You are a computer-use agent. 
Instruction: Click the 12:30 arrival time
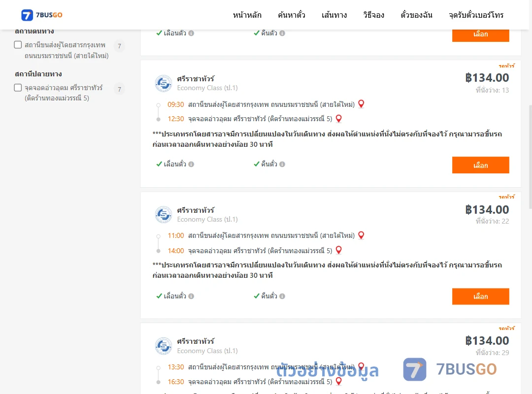pos(176,119)
